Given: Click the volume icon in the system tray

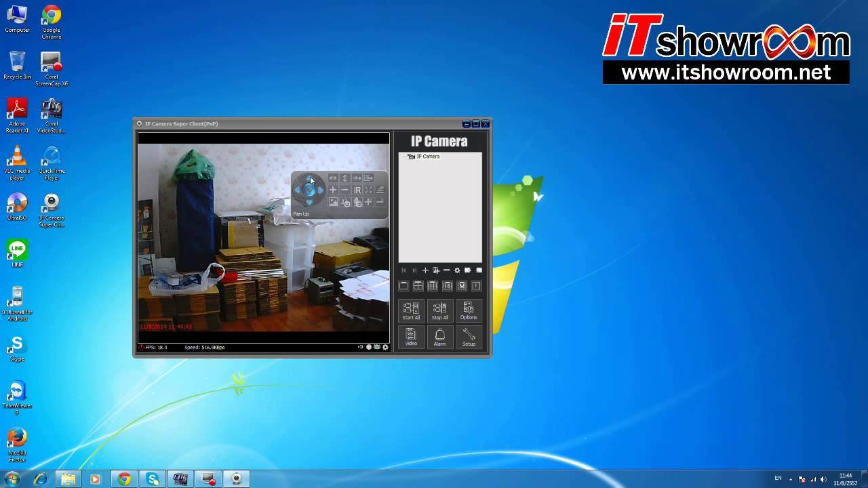Looking at the screenshot, I should pyautogui.click(x=823, y=479).
